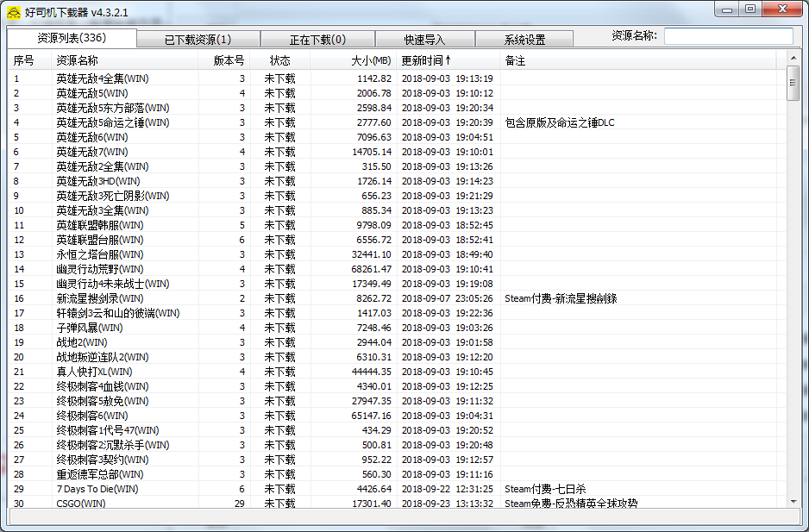Image resolution: width=809 pixels, height=532 pixels.
Task: Open the 已下载资源(1) tab
Action: pyautogui.click(x=198, y=40)
